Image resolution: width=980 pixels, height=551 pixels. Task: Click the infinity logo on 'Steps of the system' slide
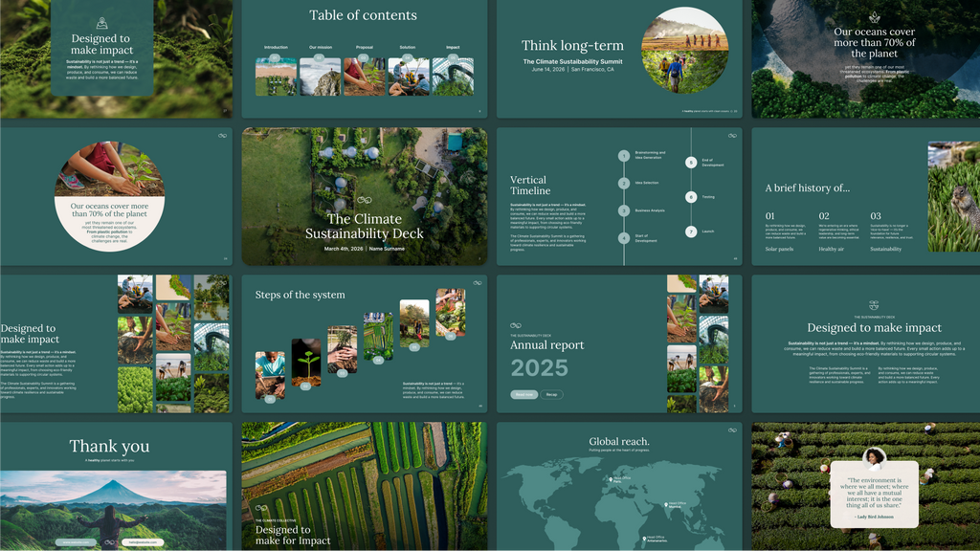coord(477,282)
